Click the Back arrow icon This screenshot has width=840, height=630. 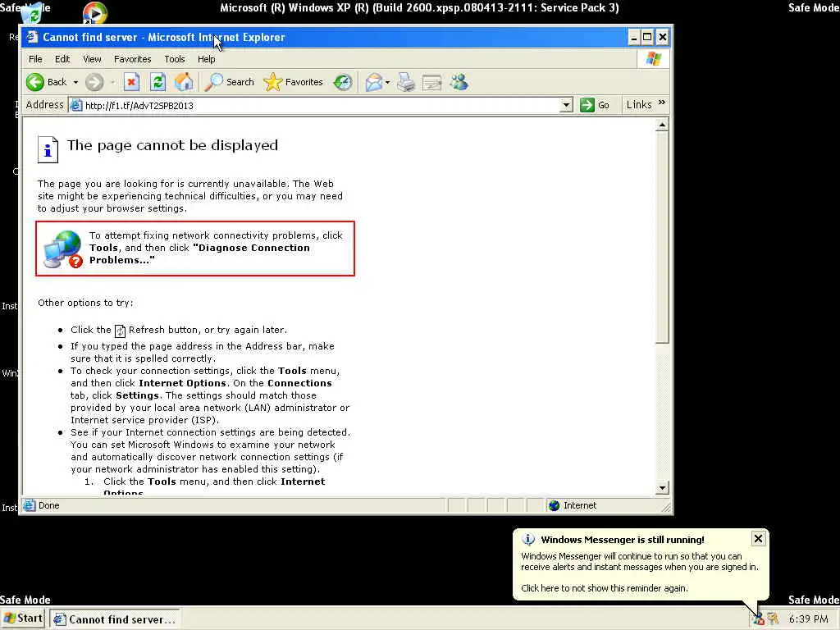pos(35,82)
